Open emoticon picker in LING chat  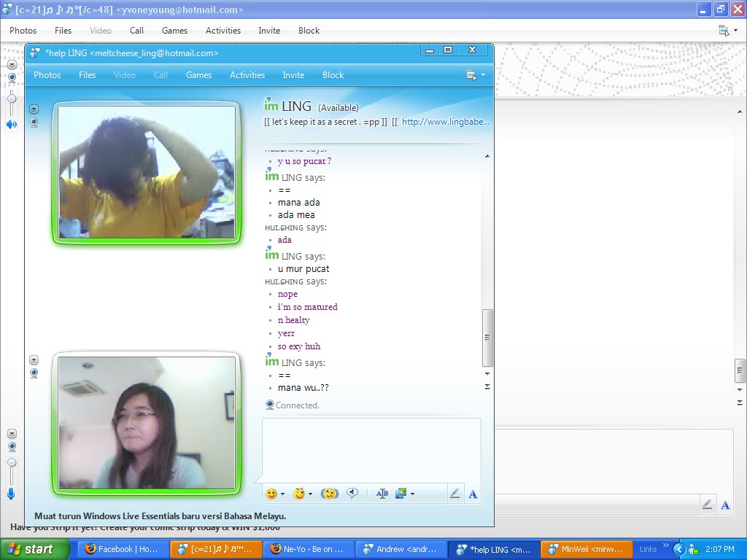271,494
